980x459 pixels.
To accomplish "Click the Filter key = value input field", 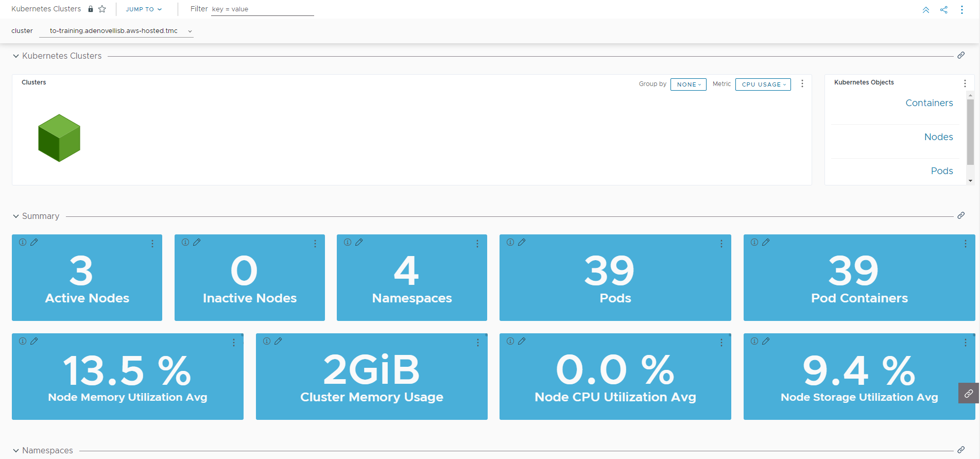I will coord(262,9).
